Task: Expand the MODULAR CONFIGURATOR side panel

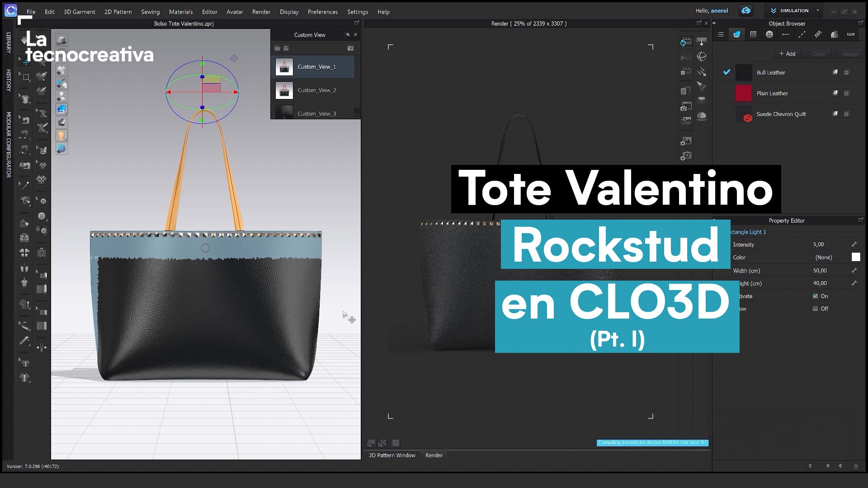Action: (8, 145)
